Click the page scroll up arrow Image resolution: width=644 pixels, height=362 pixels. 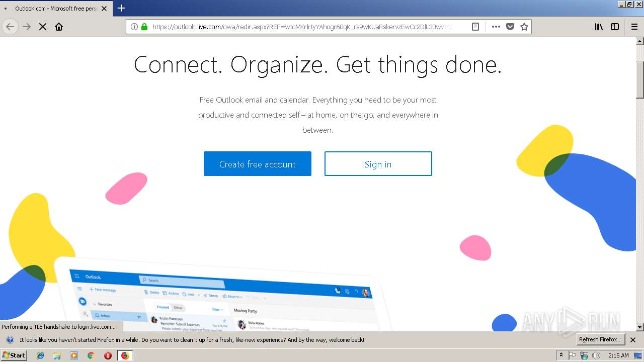coord(640,41)
